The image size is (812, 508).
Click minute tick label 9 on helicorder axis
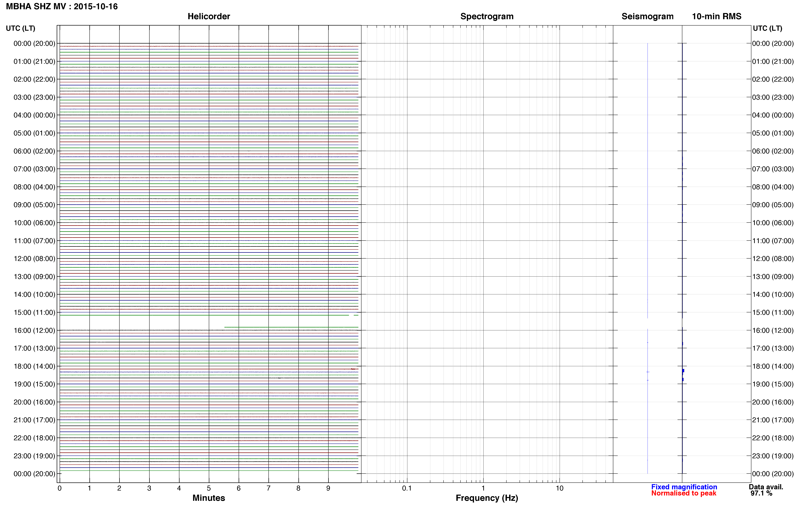[x=328, y=488]
